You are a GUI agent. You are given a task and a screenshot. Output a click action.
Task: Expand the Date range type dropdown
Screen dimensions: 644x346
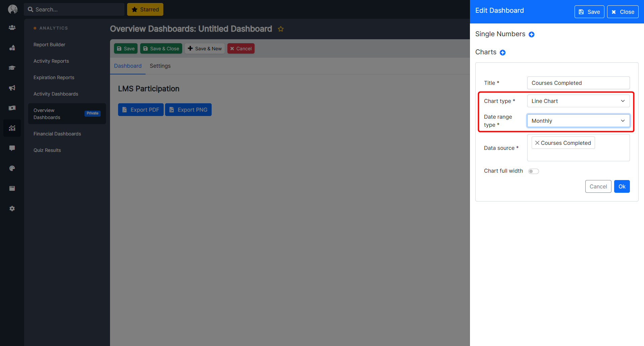tap(578, 121)
